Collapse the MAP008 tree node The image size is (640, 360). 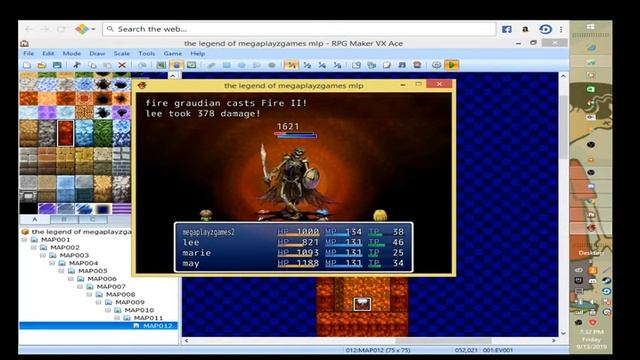tap(90, 294)
